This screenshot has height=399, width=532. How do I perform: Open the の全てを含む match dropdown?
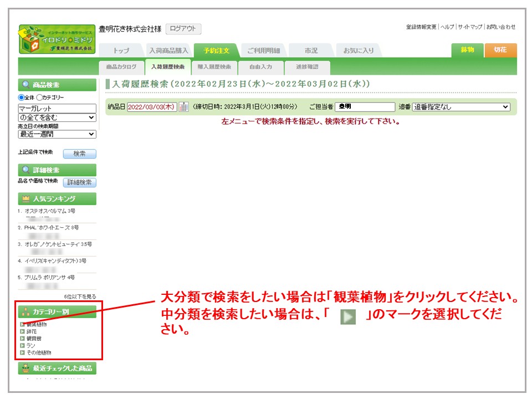(57, 117)
